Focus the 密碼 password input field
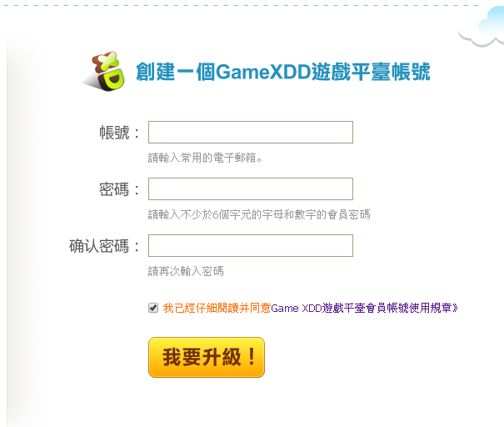This screenshot has height=427, width=504. click(x=251, y=188)
